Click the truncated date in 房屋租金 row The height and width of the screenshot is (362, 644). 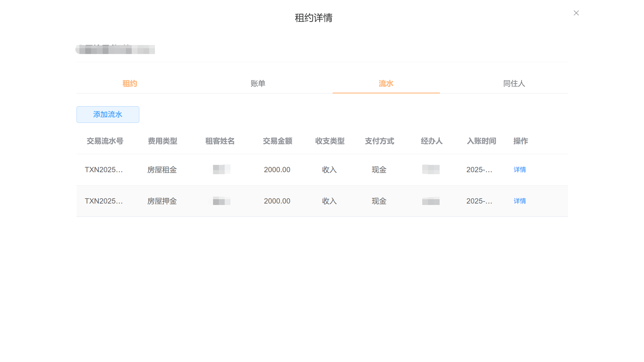pos(479,170)
